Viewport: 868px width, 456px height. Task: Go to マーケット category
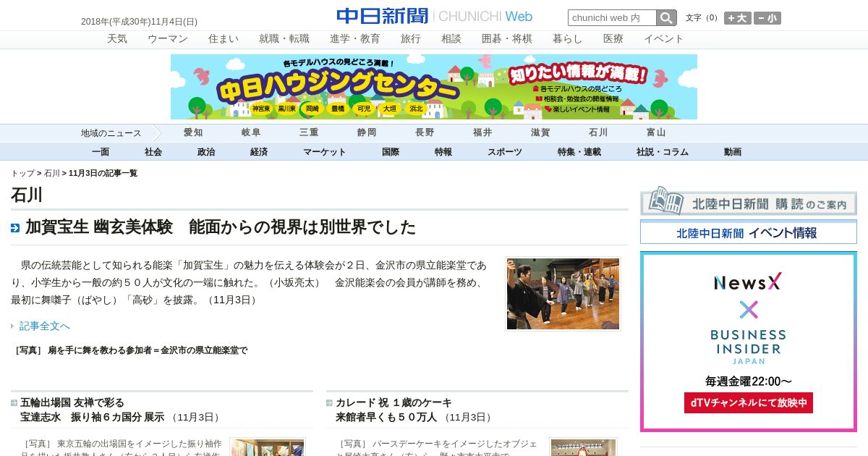pyautogui.click(x=325, y=152)
